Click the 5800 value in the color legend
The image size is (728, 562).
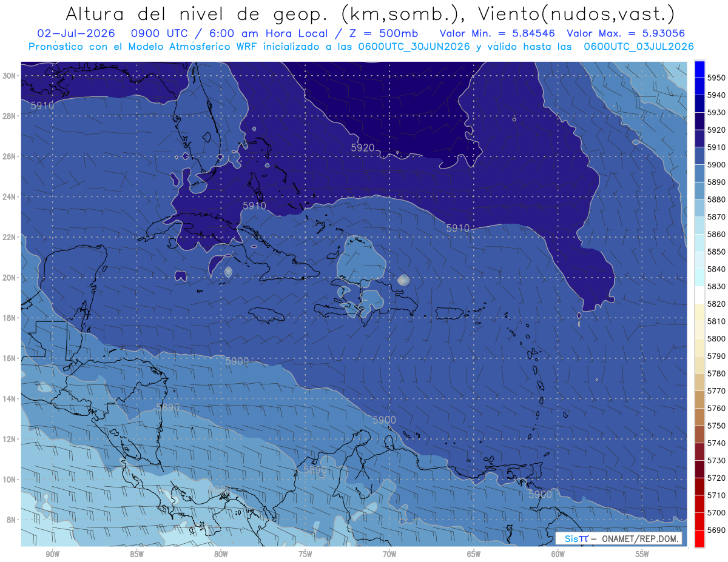pyautogui.click(x=716, y=338)
